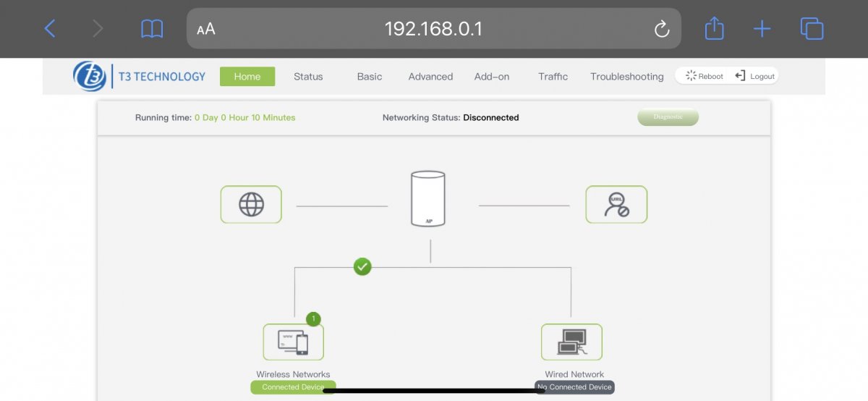Go back with Safari's back arrow
The image size is (868, 401).
(50, 28)
